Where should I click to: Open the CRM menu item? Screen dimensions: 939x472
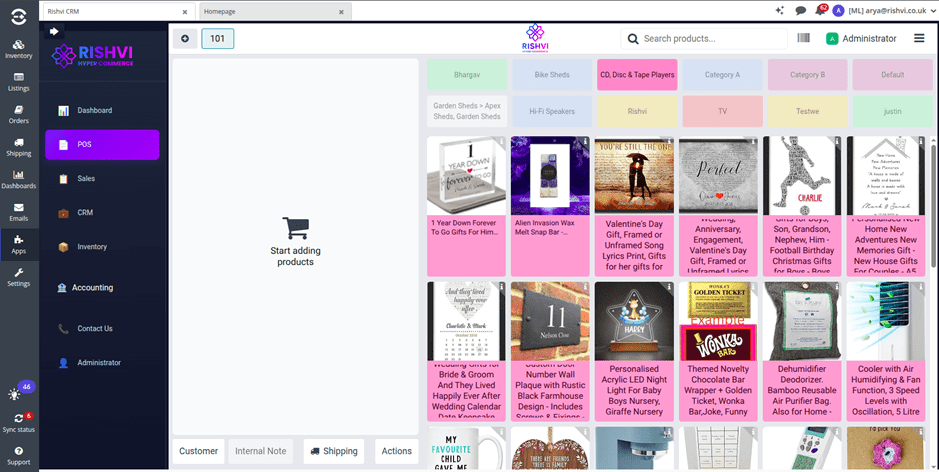click(85, 213)
